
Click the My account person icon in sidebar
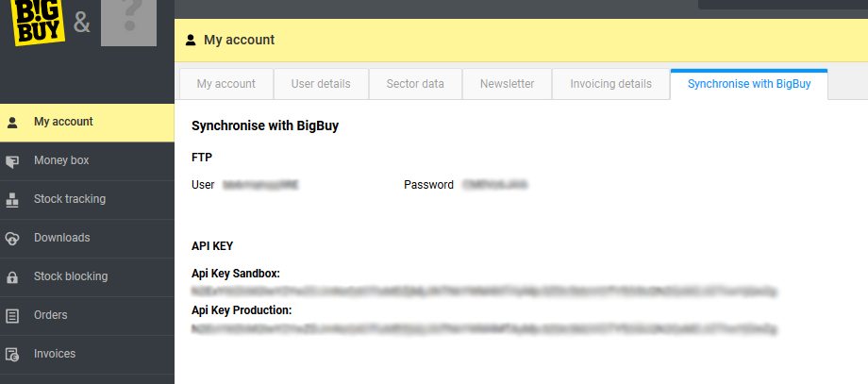coord(12,122)
